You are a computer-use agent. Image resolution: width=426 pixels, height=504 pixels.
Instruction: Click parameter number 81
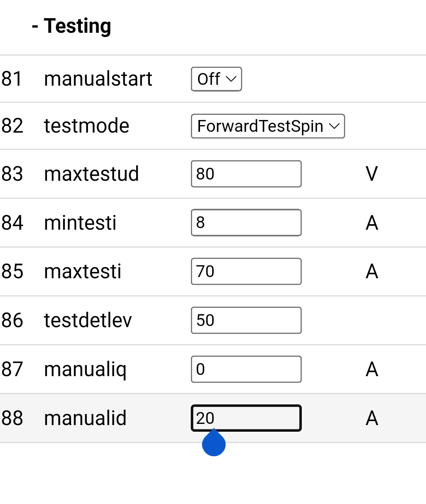[x=12, y=79]
